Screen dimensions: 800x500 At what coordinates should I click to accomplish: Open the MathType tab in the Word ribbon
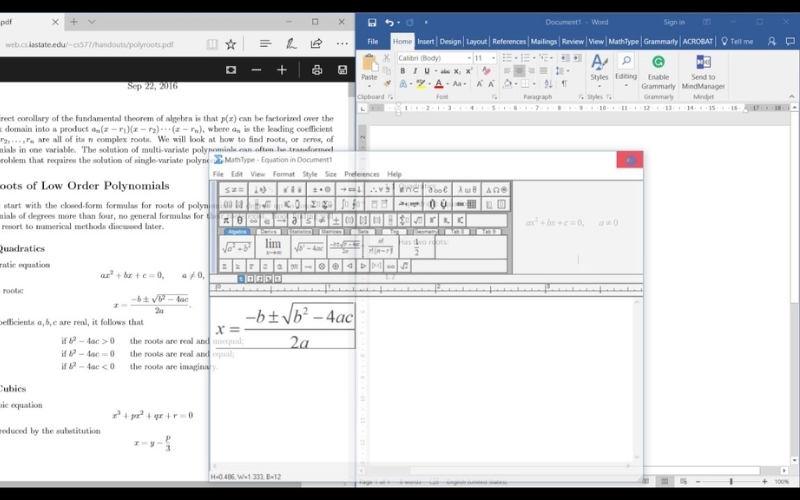tap(623, 41)
